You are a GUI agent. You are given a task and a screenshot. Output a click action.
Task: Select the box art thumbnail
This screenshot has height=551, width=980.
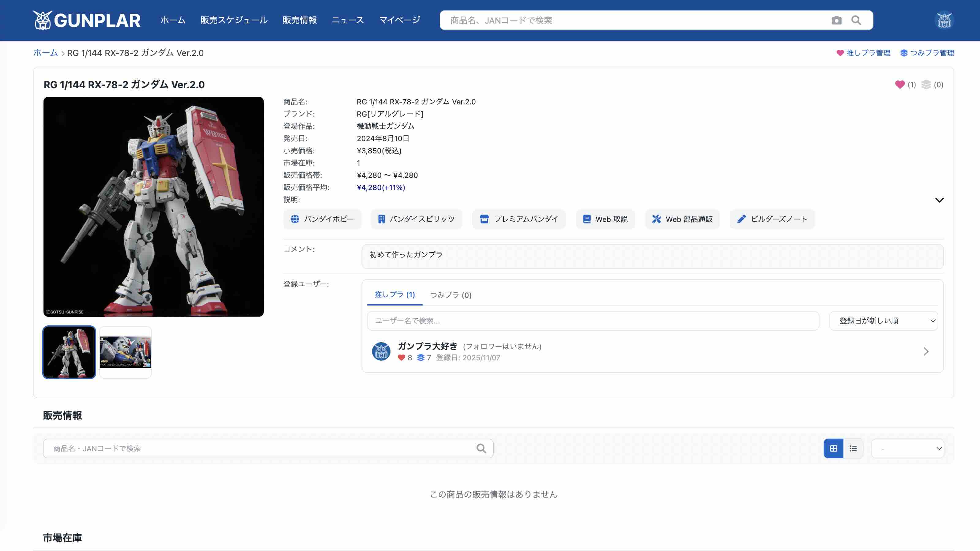126,352
